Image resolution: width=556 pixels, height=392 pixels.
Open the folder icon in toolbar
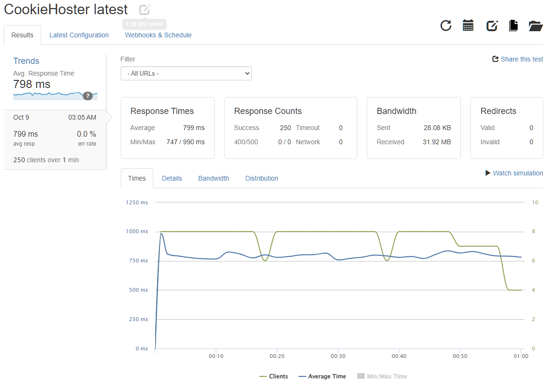tap(536, 26)
